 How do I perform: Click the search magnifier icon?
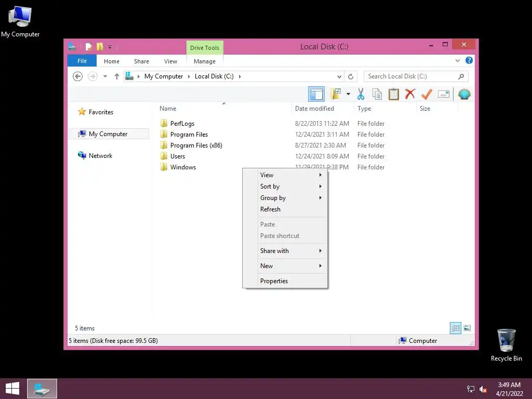pyautogui.click(x=461, y=76)
